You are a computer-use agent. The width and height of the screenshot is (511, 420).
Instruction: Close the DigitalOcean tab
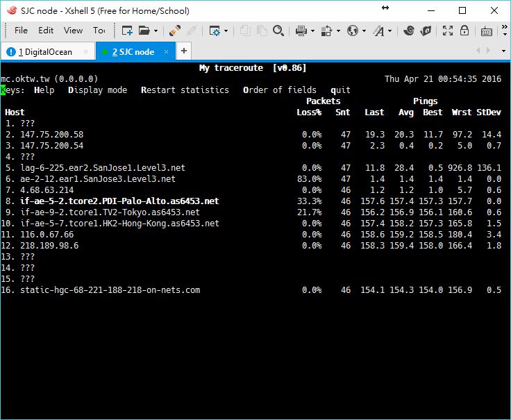(85, 51)
